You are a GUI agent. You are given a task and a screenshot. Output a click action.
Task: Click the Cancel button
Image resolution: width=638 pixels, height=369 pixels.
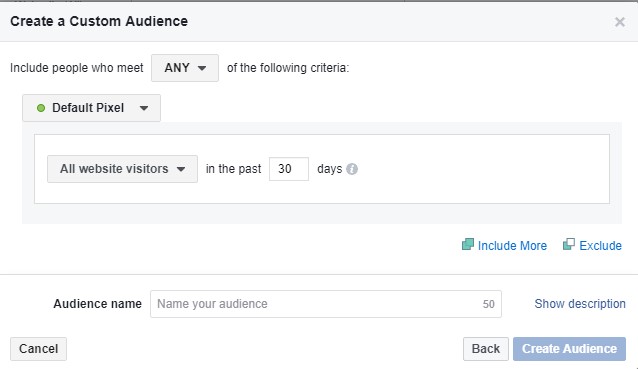(x=39, y=349)
